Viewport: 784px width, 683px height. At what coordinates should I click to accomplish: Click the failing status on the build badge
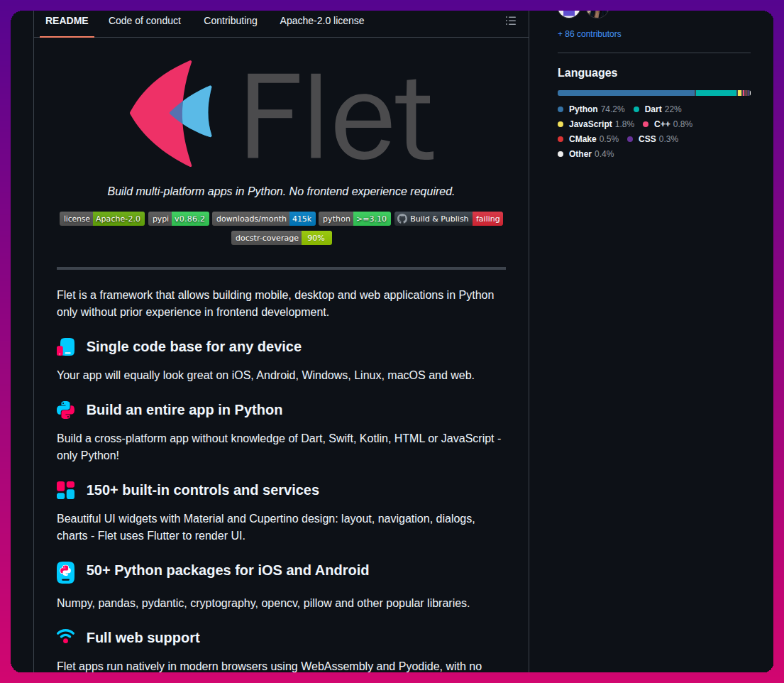click(x=487, y=219)
